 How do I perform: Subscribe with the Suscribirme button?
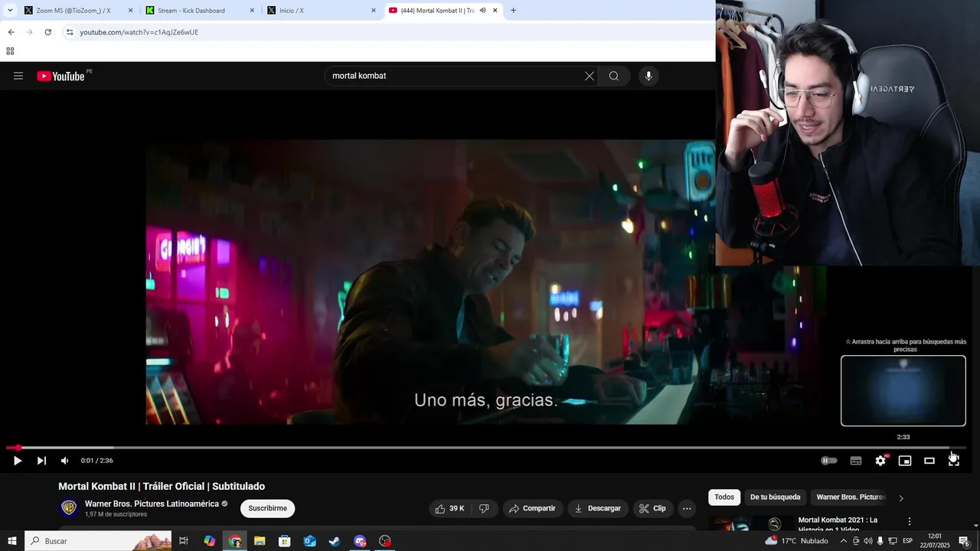coord(267,508)
